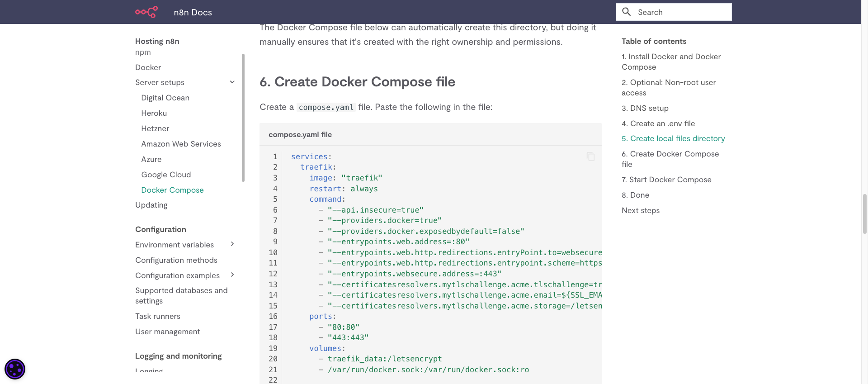Open the Digital Ocean setup page
The height and width of the screenshot is (384, 868).
coord(165,98)
